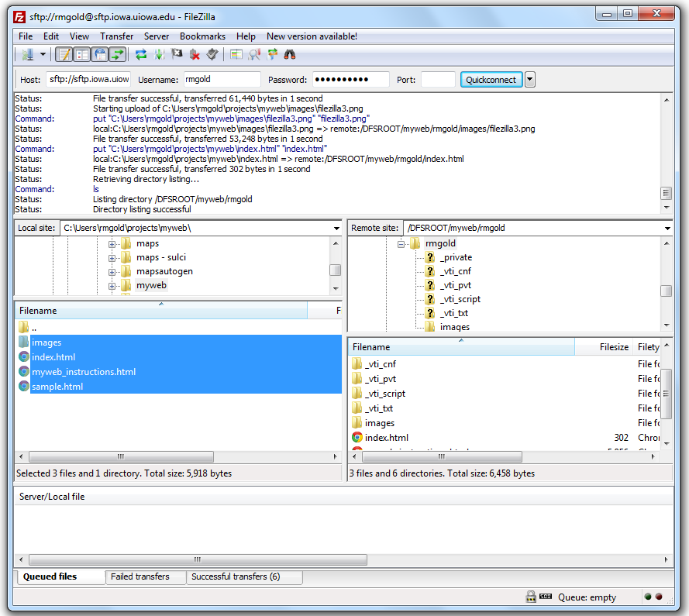
Task: Toggle directory comparison
Action: [x=254, y=54]
